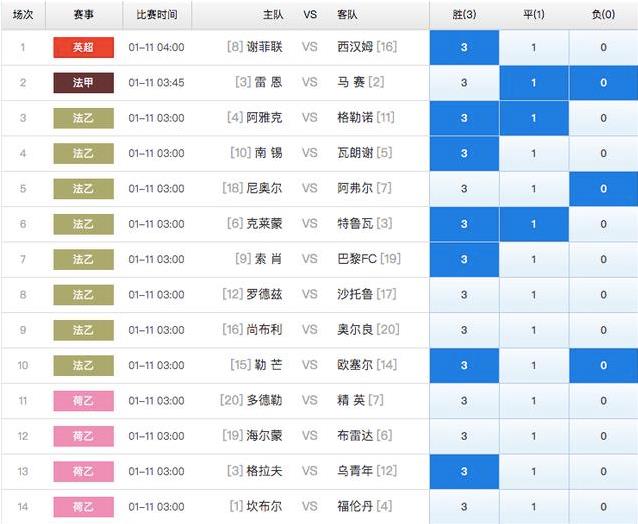
Task: Select loss (0) for 海尔蒙 vs 布雷达
Action: click(x=603, y=437)
